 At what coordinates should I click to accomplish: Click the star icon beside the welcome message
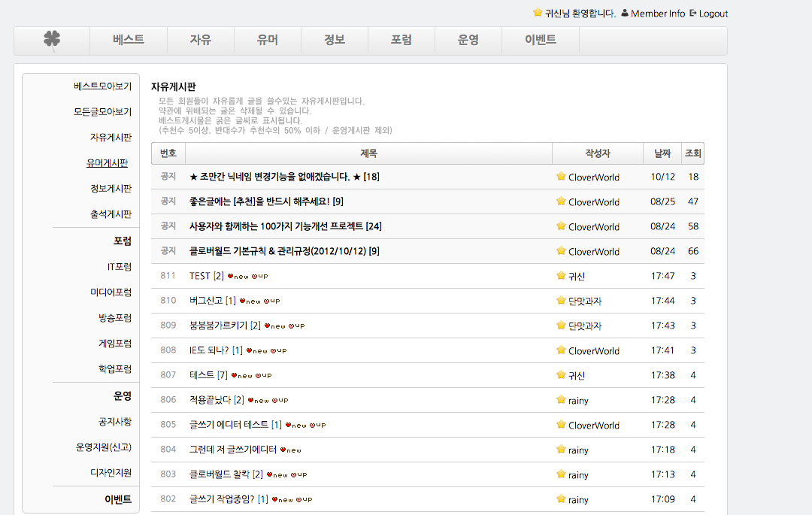(538, 13)
